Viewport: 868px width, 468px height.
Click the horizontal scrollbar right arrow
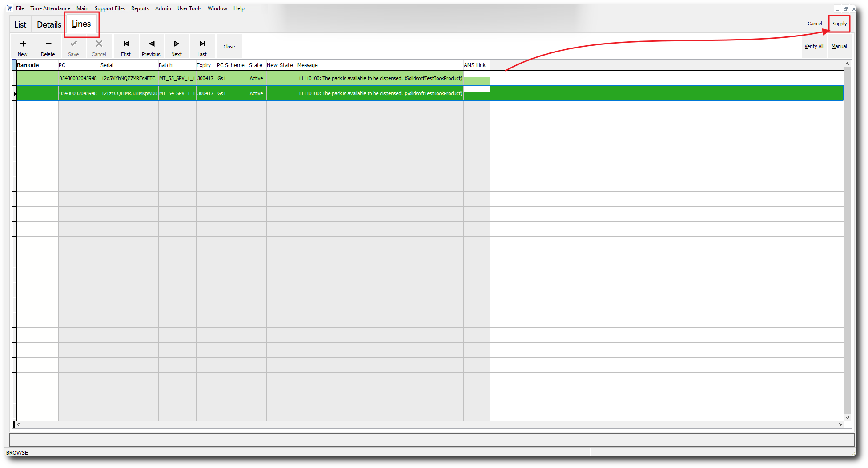tap(840, 424)
